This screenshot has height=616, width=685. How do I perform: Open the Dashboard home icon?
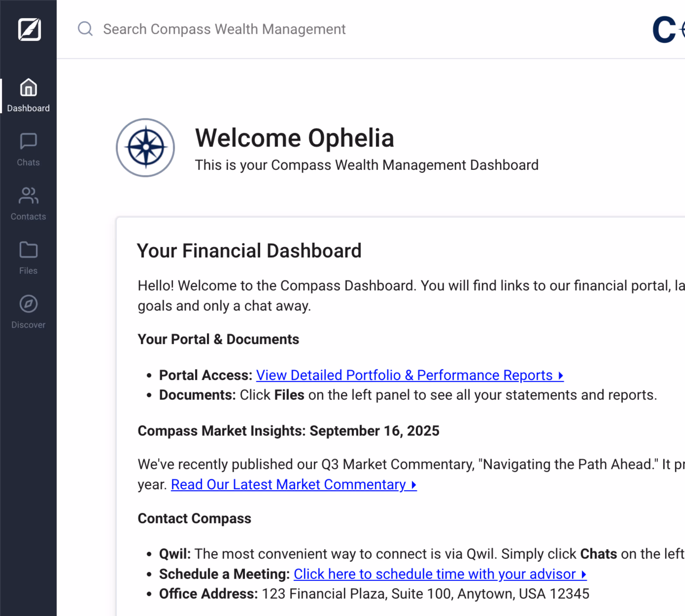(28, 87)
